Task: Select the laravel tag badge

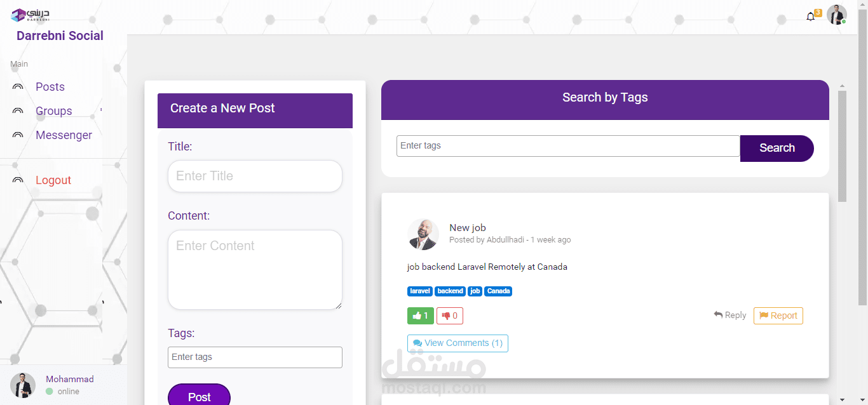Action: (x=420, y=291)
